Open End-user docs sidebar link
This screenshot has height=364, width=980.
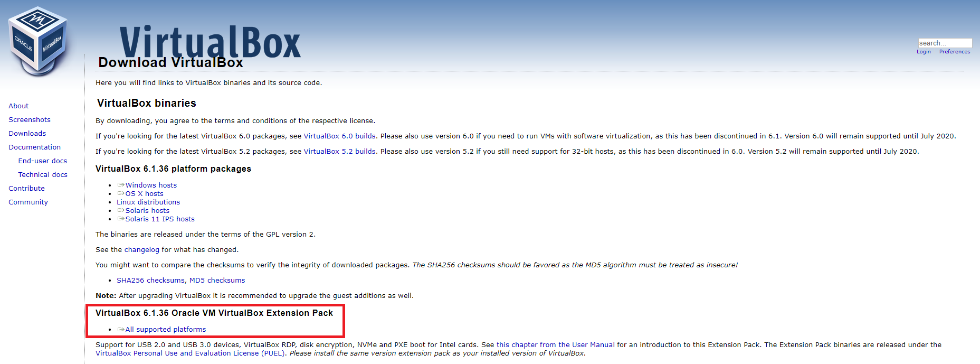[43, 161]
